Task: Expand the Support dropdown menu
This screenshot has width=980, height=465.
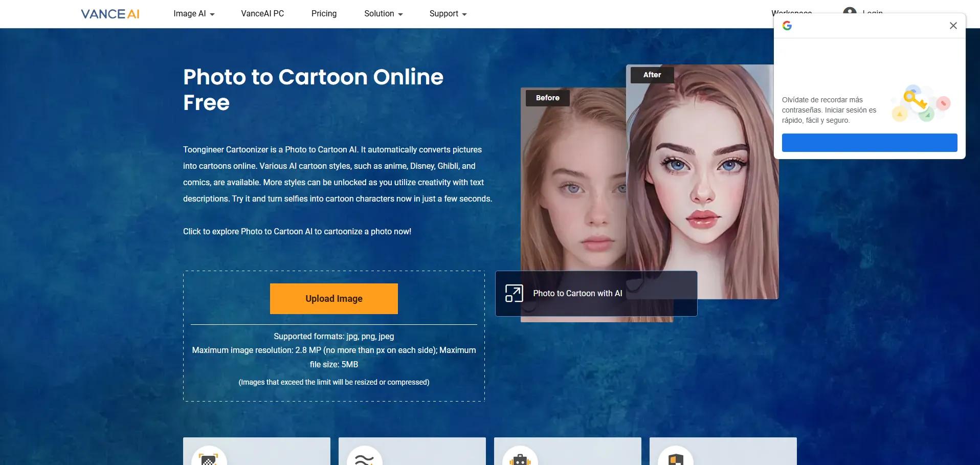Action: [x=448, y=14]
